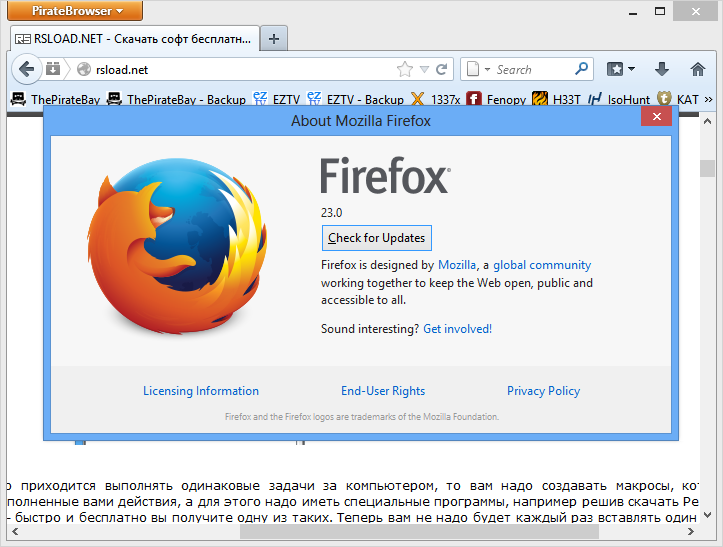The image size is (723, 547).
Task: Click the magnifier search icon
Action: (x=581, y=69)
